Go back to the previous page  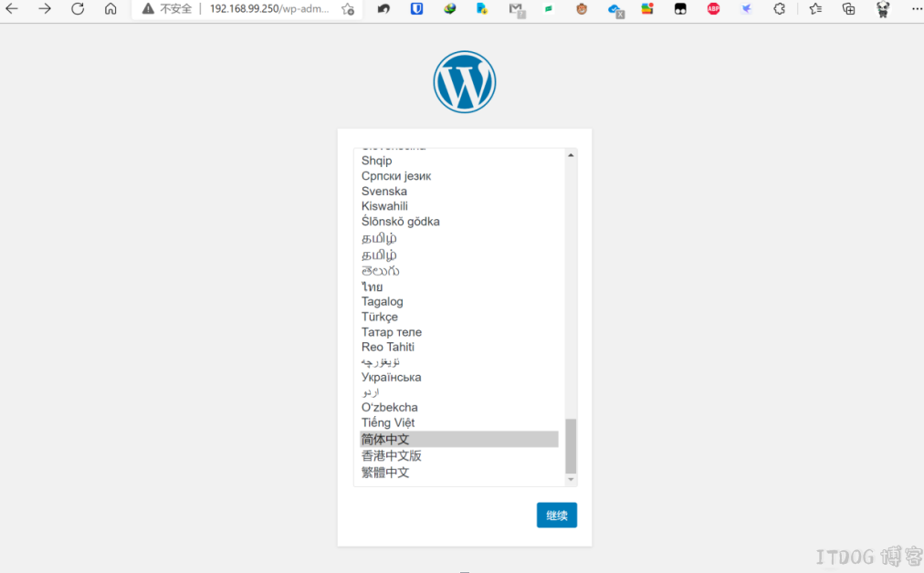pos(12,9)
